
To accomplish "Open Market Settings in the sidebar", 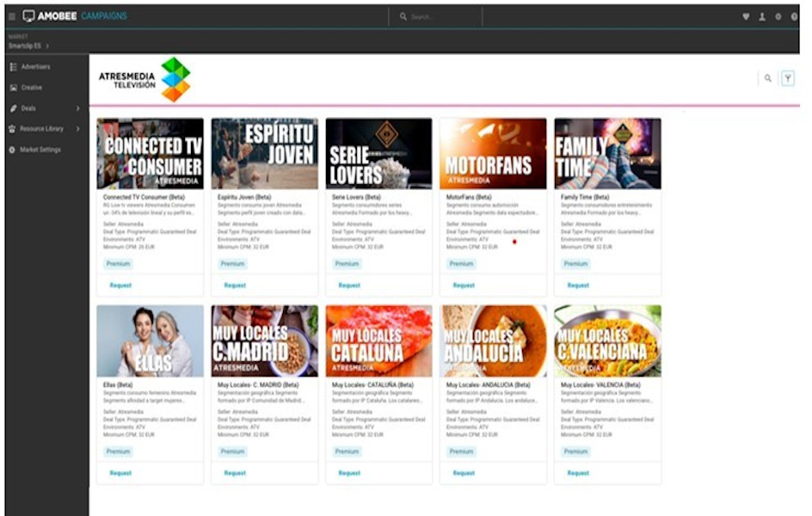I will coord(40,150).
